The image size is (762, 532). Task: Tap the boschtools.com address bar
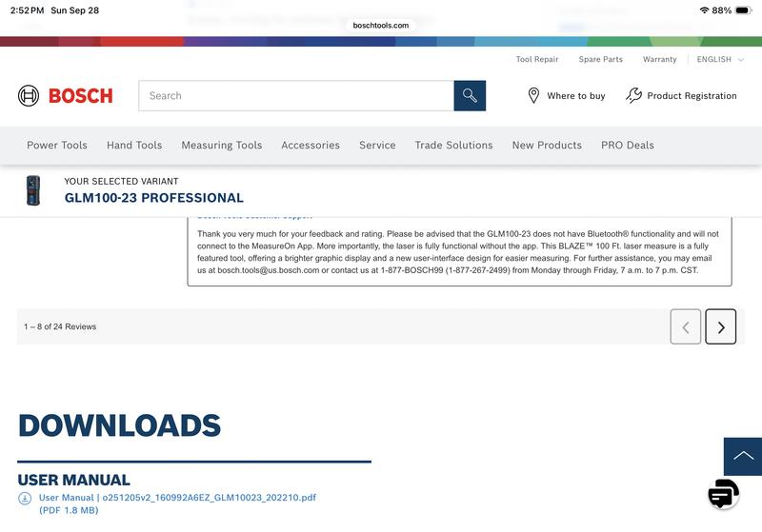click(380, 26)
